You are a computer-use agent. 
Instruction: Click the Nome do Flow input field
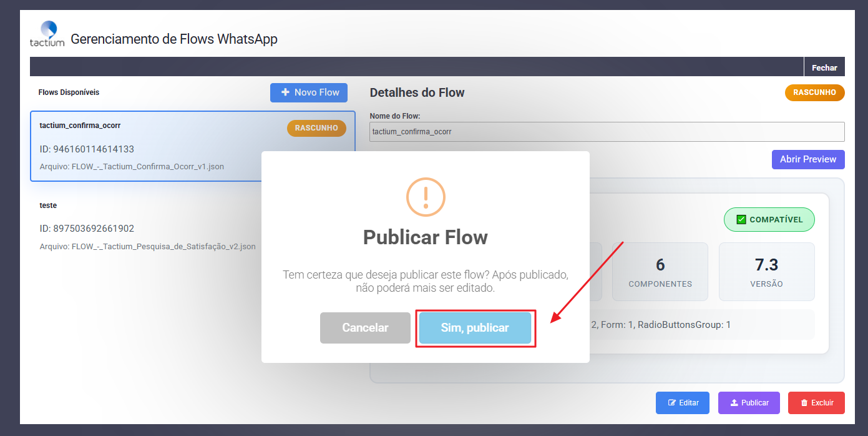click(x=607, y=132)
